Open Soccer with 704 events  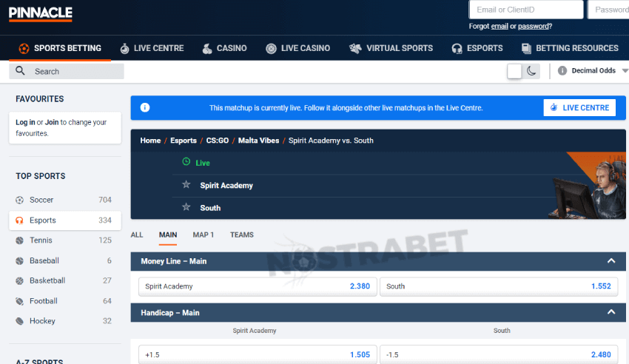pos(65,200)
